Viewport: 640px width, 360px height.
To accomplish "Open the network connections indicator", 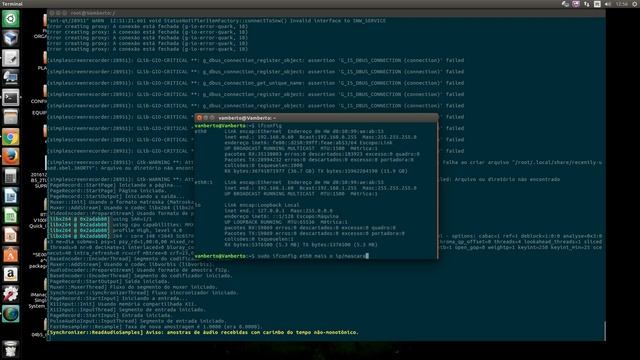I will click(587, 4).
